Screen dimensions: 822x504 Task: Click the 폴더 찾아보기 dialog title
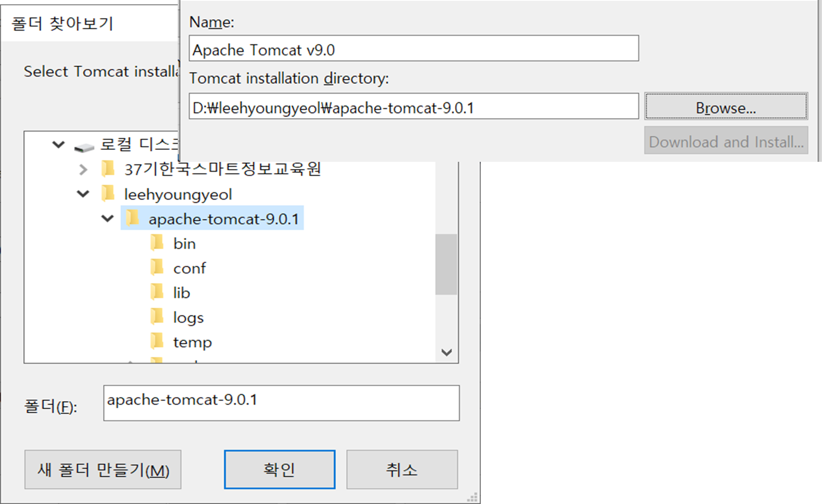pyautogui.click(x=62, y=24)
